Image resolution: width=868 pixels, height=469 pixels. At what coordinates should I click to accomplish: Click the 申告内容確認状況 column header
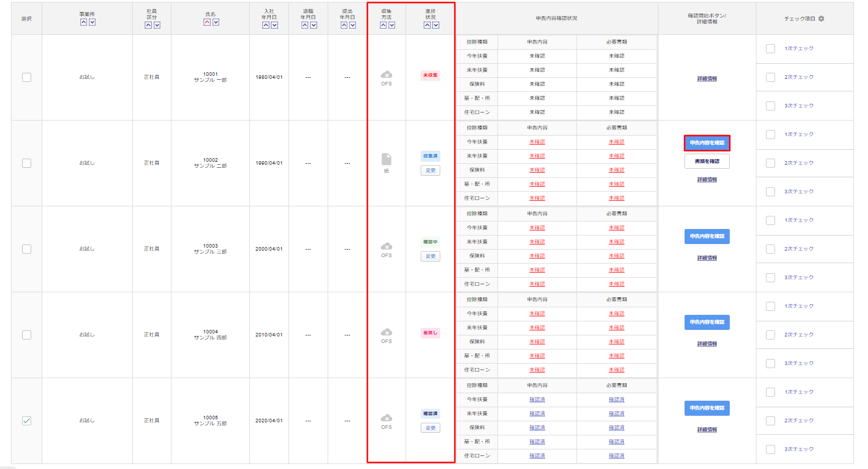coord(556,19)
